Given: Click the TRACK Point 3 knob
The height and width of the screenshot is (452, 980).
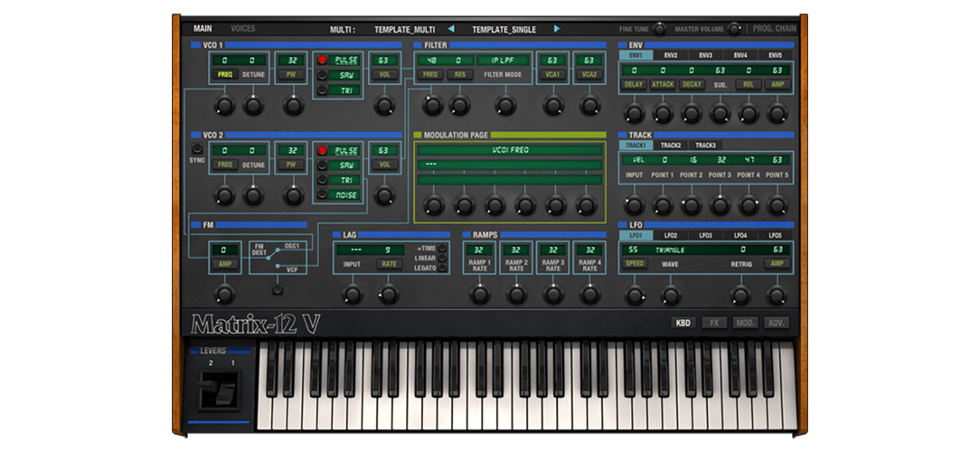Looking at the screenshot, I should (720, 204).
